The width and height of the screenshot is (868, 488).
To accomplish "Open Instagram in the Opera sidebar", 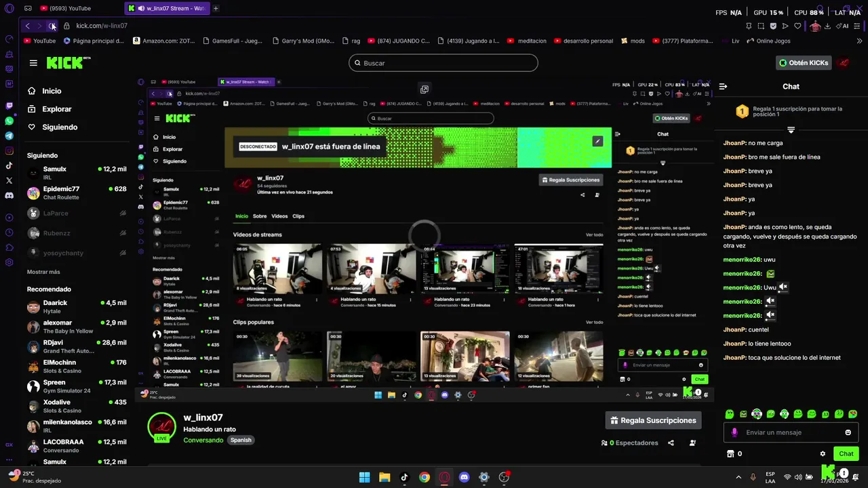I will pyautogui.click(x=9, y=150).
